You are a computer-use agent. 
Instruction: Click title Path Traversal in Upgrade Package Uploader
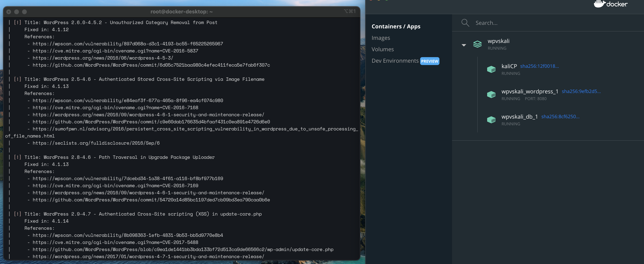pos(157,157)
